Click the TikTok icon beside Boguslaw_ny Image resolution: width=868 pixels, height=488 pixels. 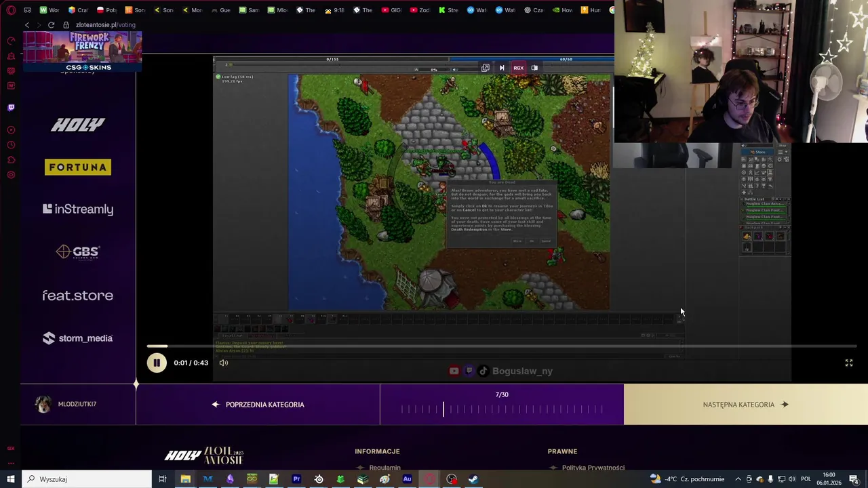[x=483, y=371]
